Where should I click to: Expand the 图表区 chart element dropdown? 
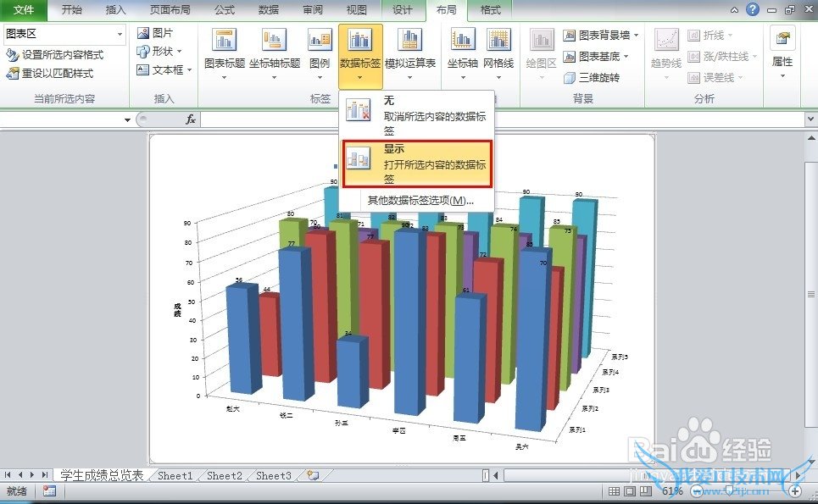coord(120,34)
